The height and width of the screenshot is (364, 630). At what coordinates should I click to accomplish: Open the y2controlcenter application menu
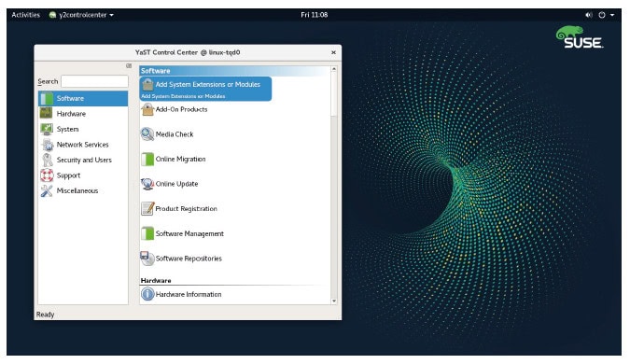[x=81, y=15]
